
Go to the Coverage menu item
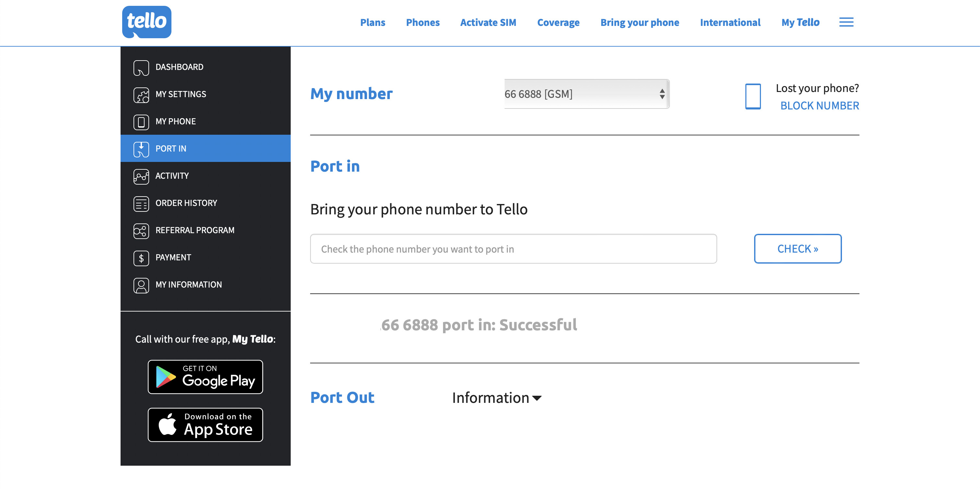coord(558,22)
